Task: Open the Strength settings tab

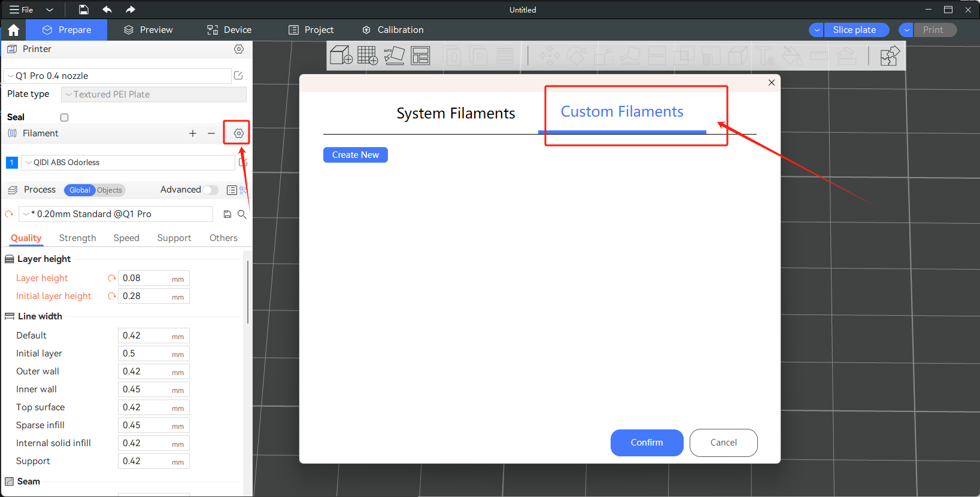Action: tap(77, 238)
